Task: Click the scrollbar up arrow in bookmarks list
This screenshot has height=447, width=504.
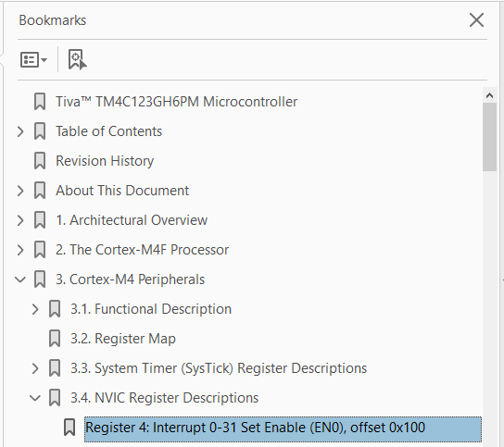Action: [489, 95]
